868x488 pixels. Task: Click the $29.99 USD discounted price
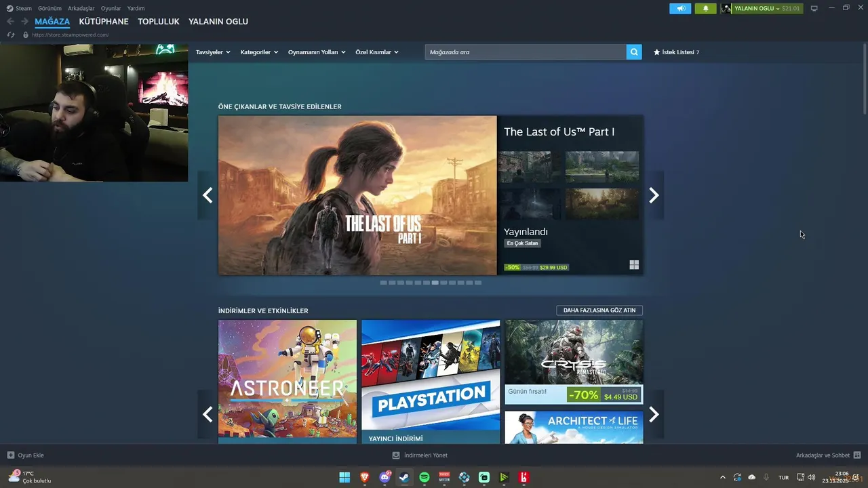click(x=553, y=267)
